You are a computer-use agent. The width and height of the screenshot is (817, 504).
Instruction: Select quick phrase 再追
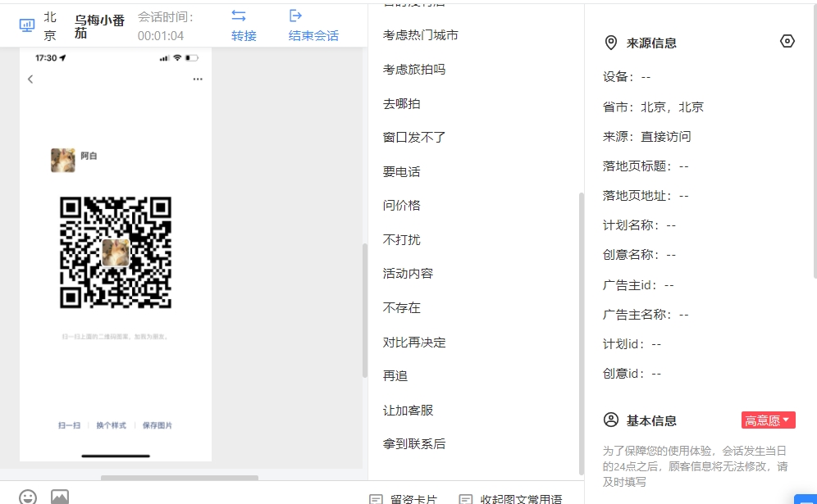coord(395,376)
